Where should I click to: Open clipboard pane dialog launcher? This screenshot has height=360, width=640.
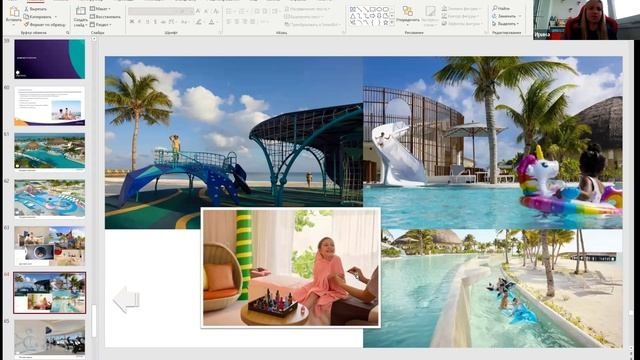(68, 32)
